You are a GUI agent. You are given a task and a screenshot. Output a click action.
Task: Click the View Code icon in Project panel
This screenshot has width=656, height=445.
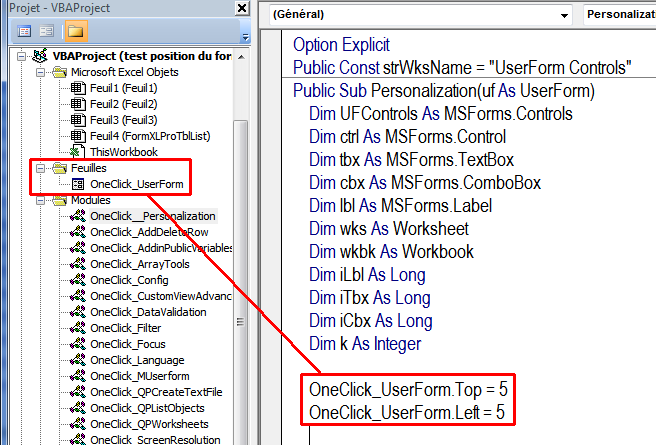tap(25, 31)
